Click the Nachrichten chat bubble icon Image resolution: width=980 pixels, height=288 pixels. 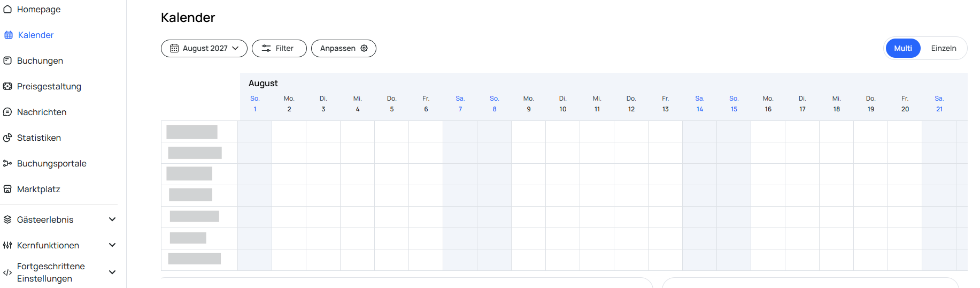(x=7, y=112)
